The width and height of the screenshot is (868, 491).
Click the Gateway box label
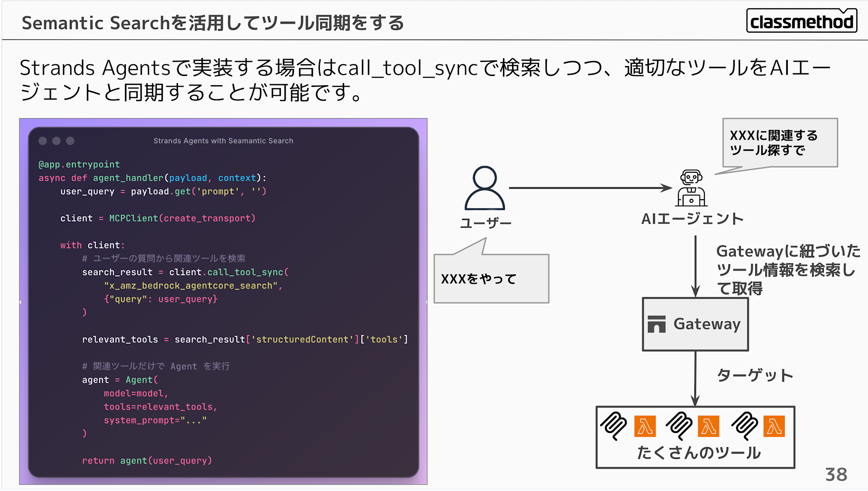707,324
